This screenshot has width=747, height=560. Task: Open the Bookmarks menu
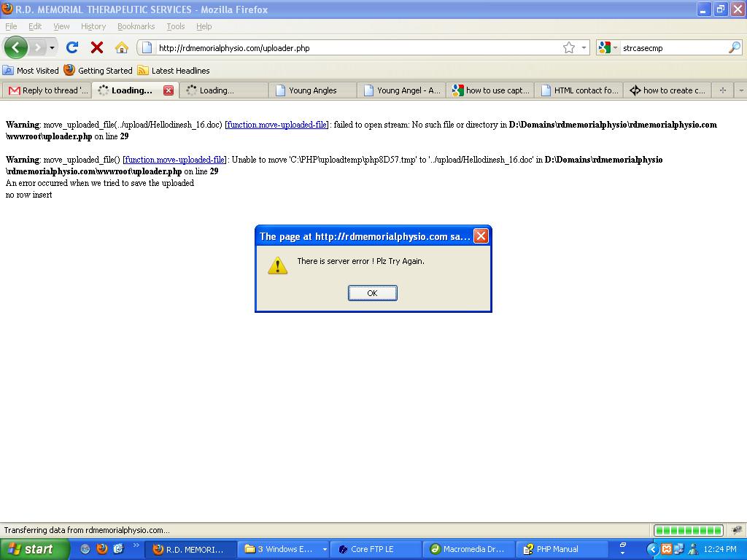point(136,26)
